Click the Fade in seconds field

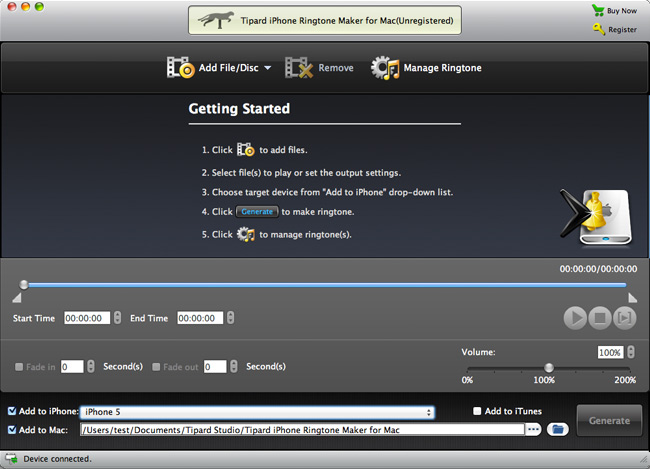coord(72,367)
